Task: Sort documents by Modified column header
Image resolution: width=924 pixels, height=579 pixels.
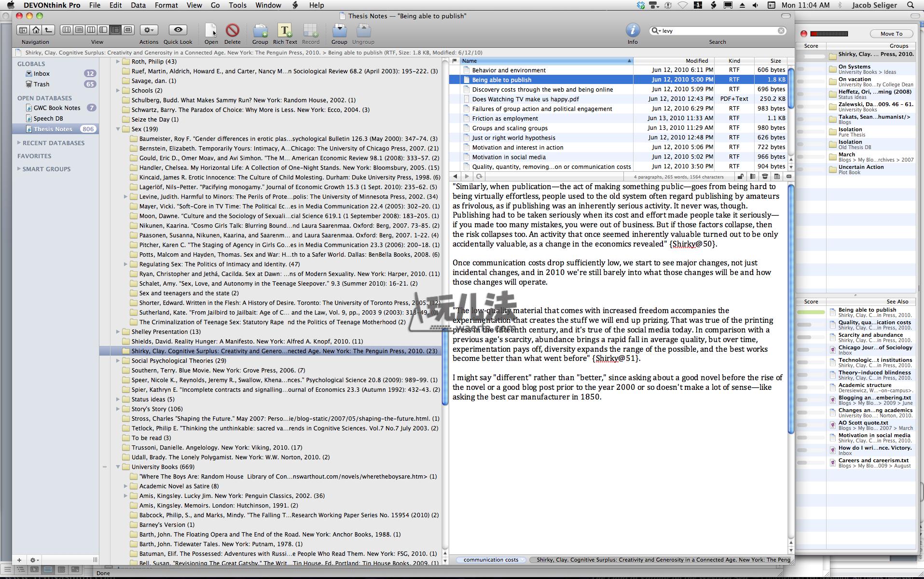Action: (x=674, y=61)
